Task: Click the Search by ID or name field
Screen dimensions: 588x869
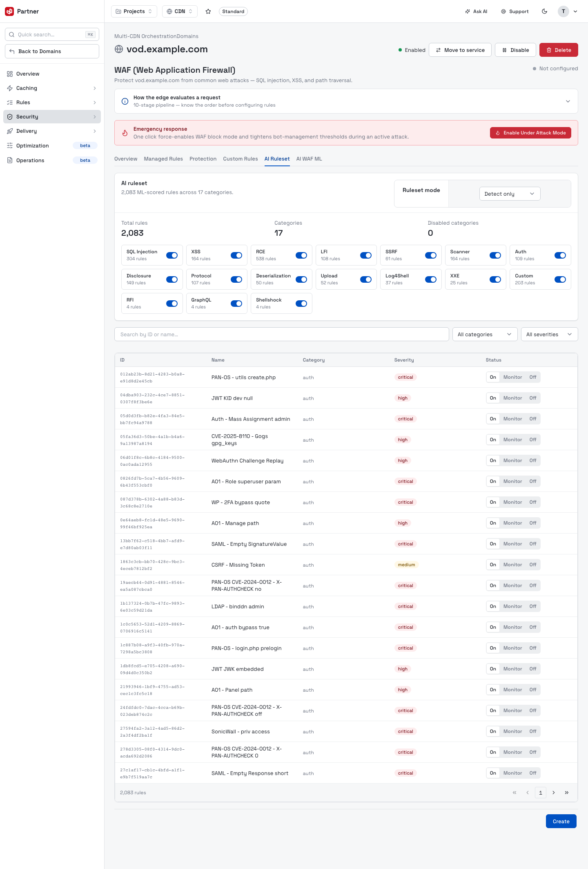Action: pyautogui.click(x=282, y=334)
